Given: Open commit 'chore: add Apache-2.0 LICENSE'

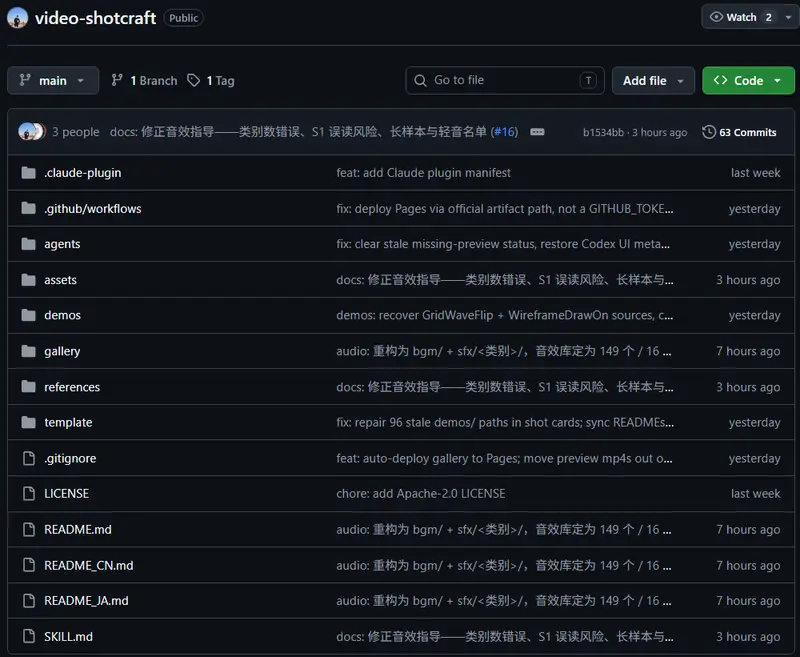Looking at the screenshot, I should 421,494.
